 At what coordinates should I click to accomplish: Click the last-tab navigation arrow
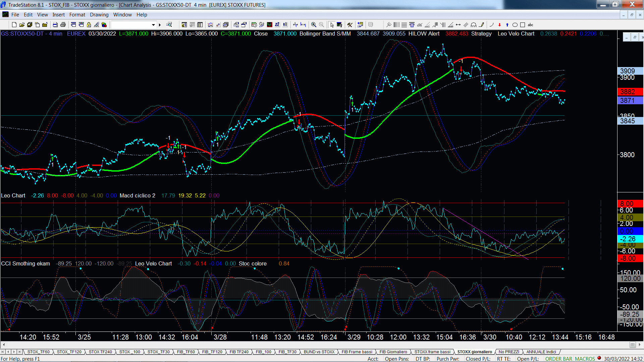click(19, 352)
